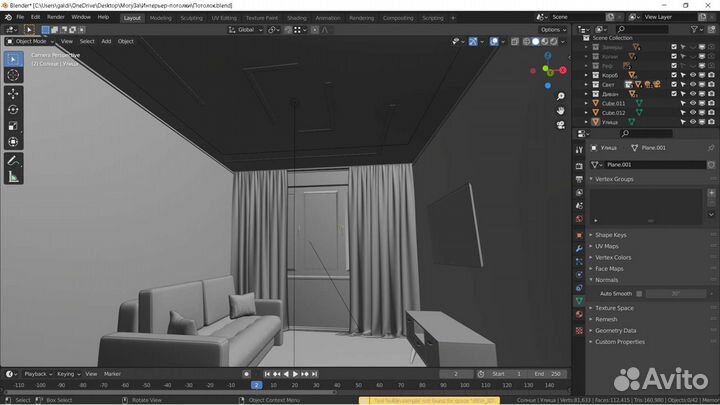
Task: Open the Options dropdown
Action: [x=553, y=30]
